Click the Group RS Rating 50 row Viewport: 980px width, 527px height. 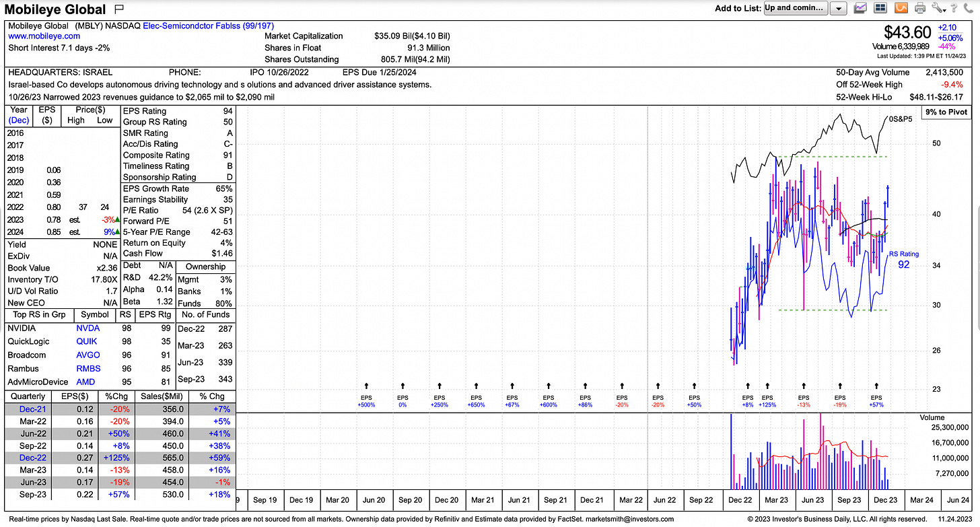178,122
